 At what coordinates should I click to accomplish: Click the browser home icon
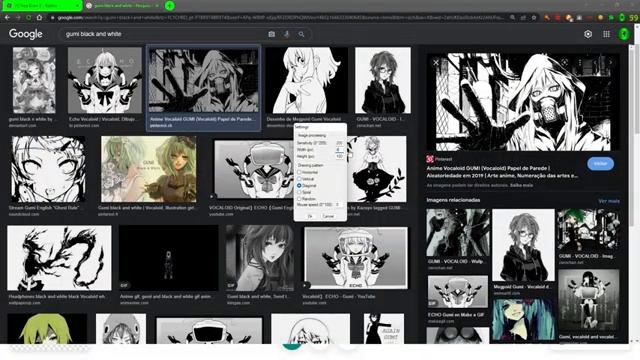click(x=40, y=18)
